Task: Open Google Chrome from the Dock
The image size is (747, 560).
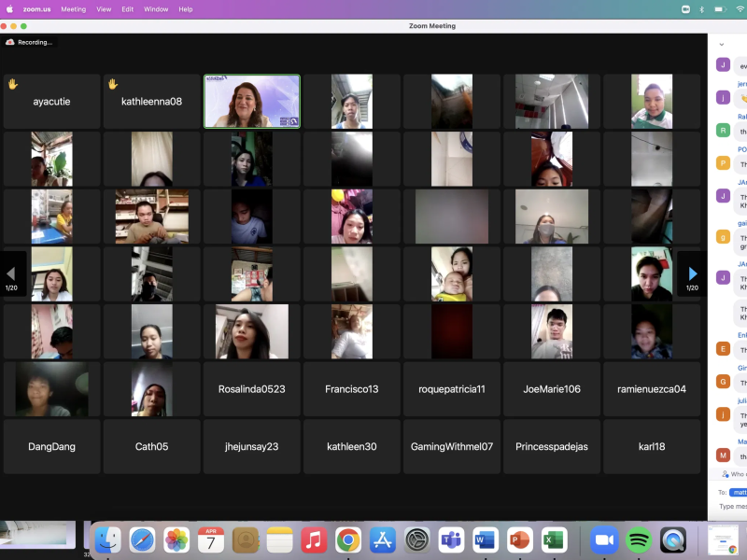Action: pyautogui.click(x=348, y=540)
